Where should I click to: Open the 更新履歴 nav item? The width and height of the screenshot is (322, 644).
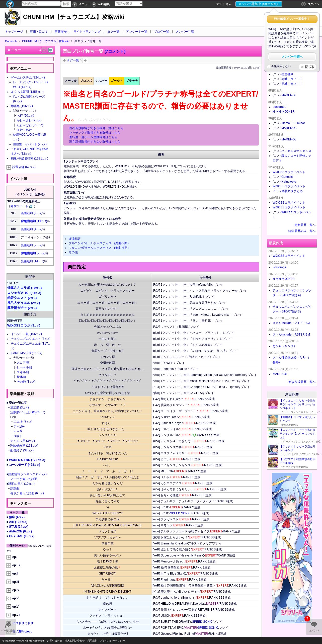(x=61, y=32)
